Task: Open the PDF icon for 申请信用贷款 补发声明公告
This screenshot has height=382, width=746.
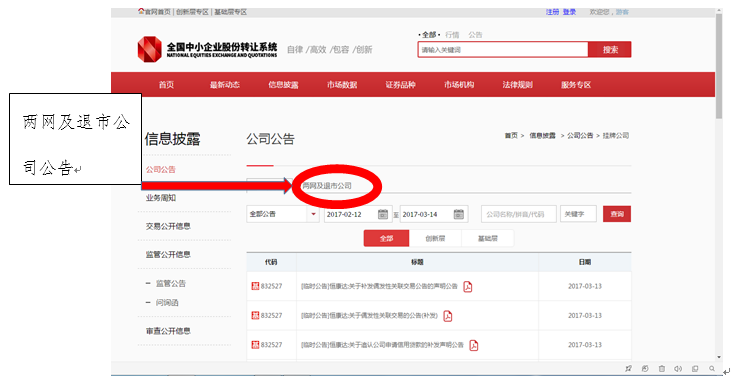Action: click(473, 345)
